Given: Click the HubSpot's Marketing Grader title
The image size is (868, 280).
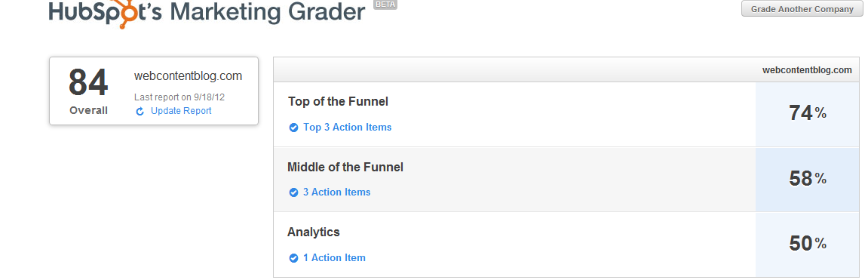Looking at the screenshot, I should [207, 13].
